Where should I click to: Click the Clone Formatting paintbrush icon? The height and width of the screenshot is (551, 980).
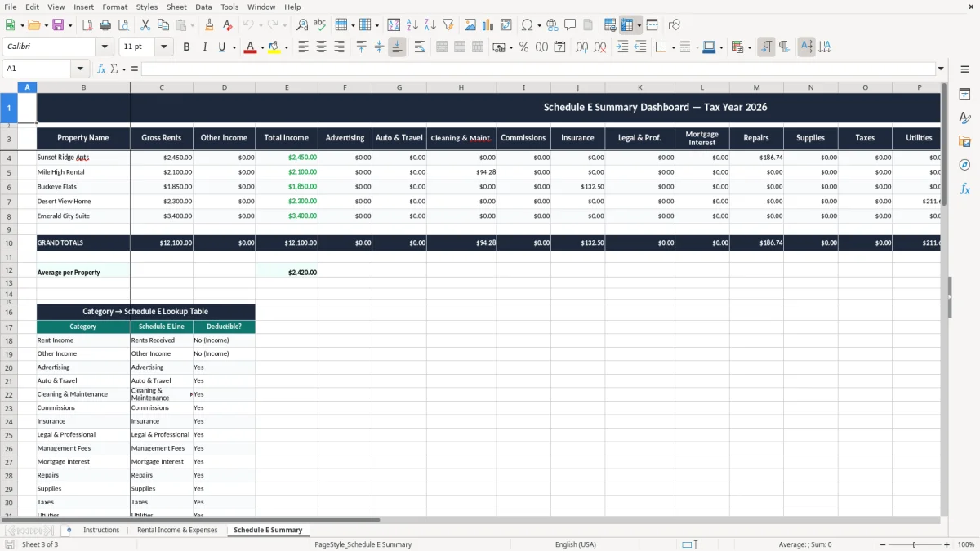pos(209,25)
